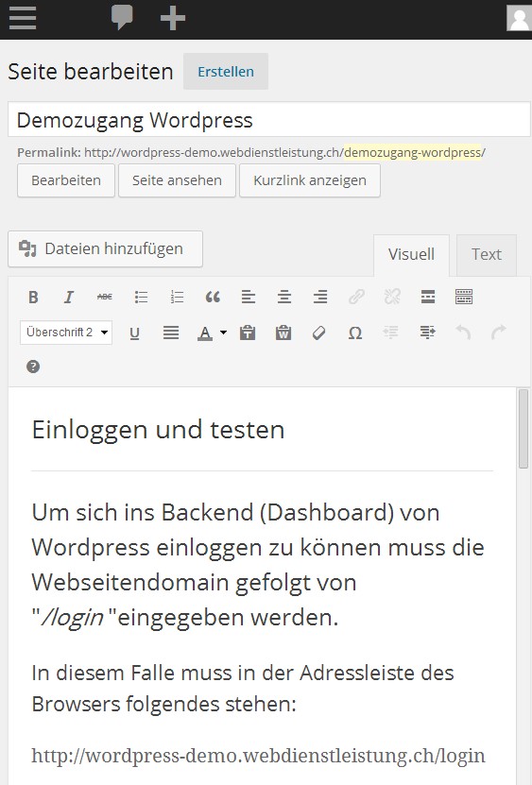Screen dimensions: 532x785
Task: Select the Visuell editor tab
Action: [411, 254]
